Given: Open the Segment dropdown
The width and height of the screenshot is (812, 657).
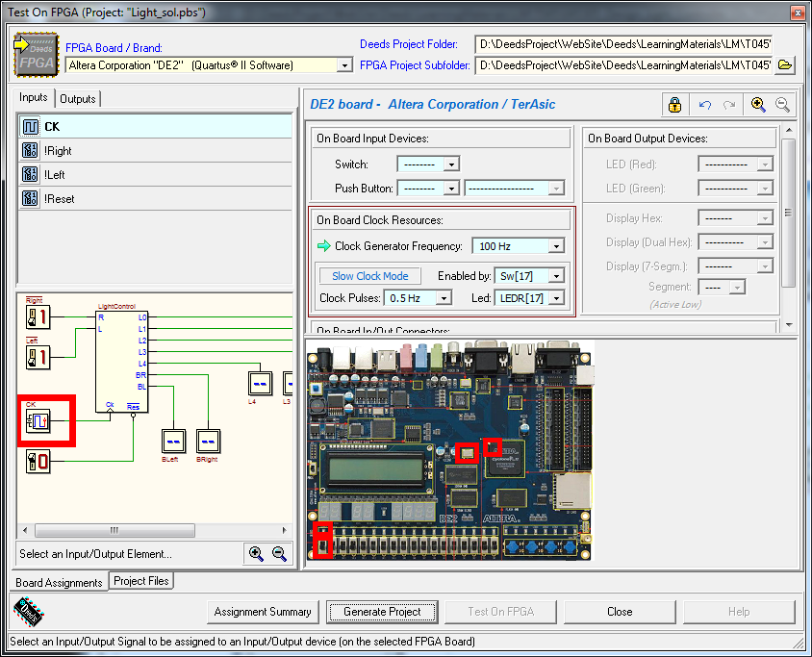Looking at the screenshot, I should [737, 287].
